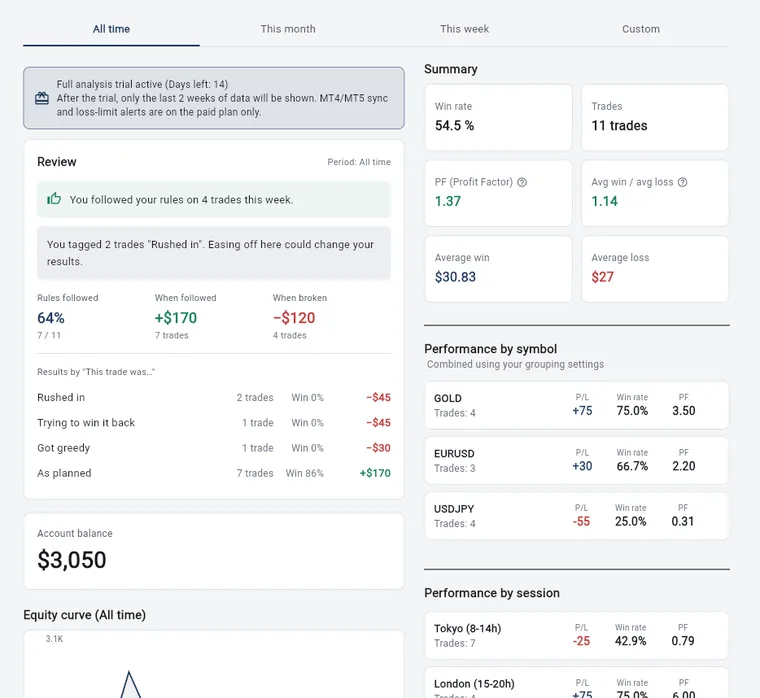Switch to the All time tab
This screenshot has width=760, height=698.
[x=111, y=29]
